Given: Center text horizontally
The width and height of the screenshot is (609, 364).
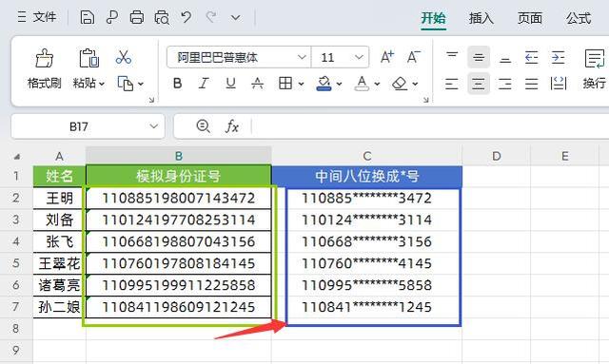Looking at the screenshot, I should point(479,84).
